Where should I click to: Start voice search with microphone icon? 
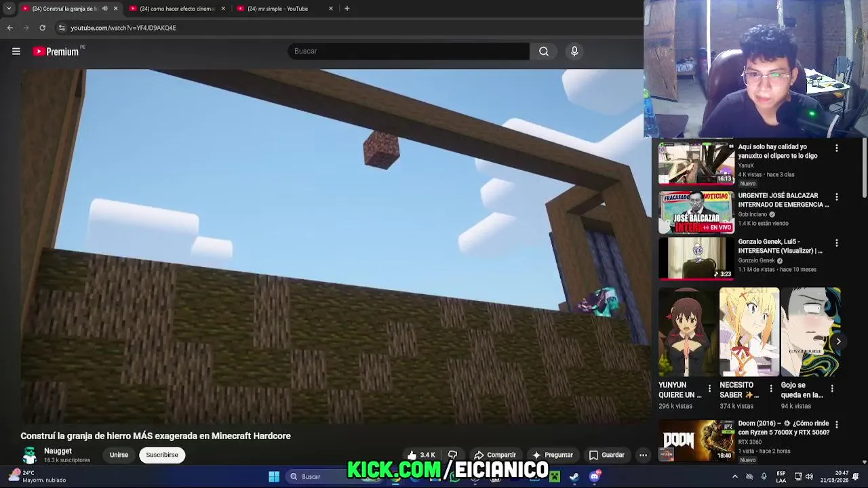pos(574,51)
